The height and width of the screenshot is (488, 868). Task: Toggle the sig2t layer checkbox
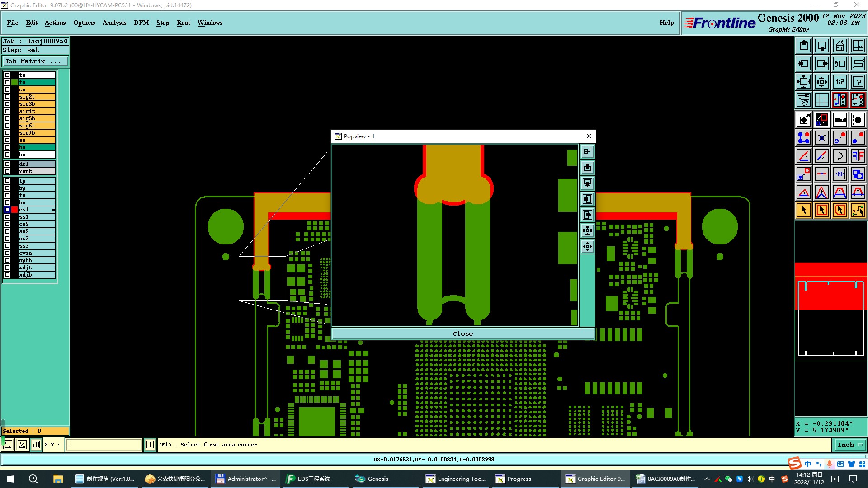click(x=7, y=97)
